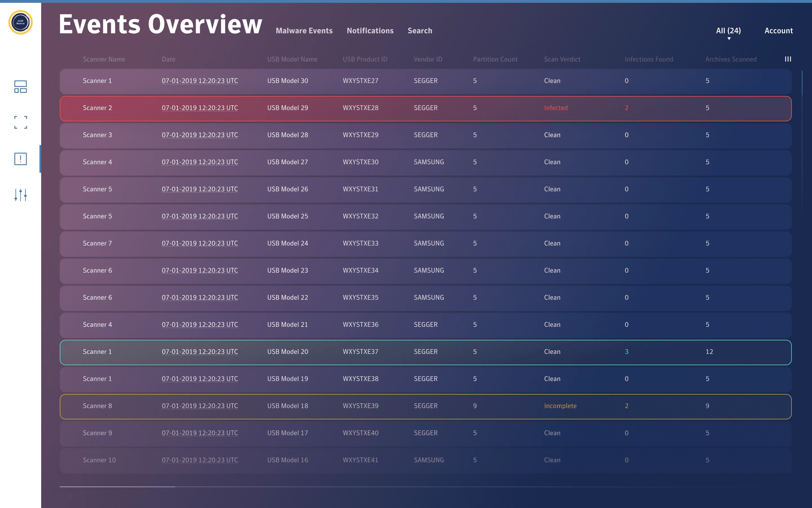The width and height of the screenshot is (812, 508).
Task: Click product ID WXYSTXE27
Action: 360,81
